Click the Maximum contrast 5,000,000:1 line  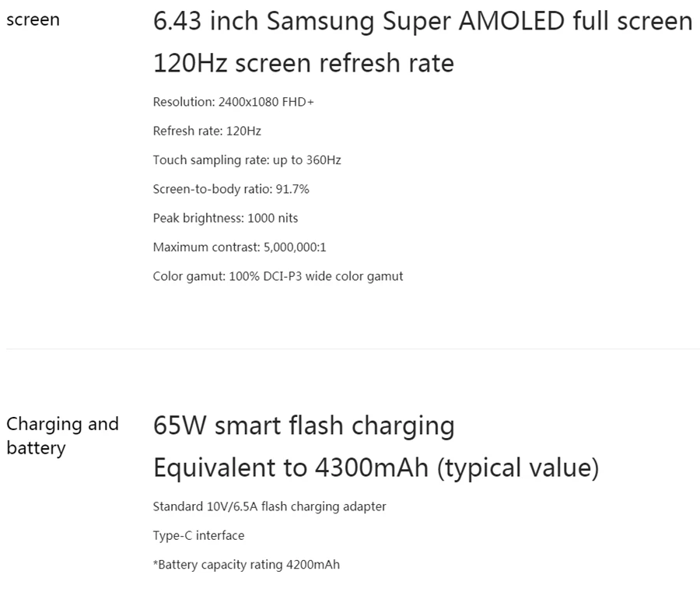(240, 247)
